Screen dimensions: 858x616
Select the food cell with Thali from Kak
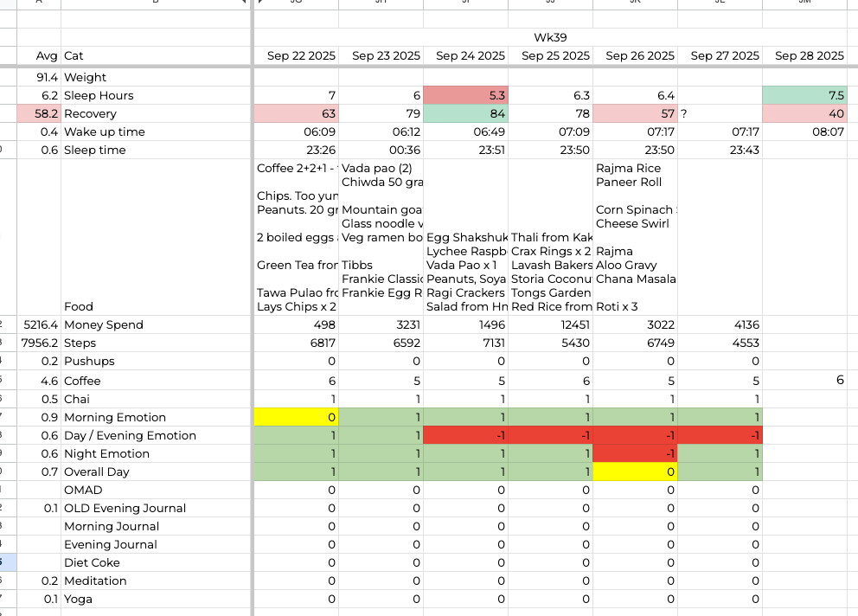click(x=550, y=237)
